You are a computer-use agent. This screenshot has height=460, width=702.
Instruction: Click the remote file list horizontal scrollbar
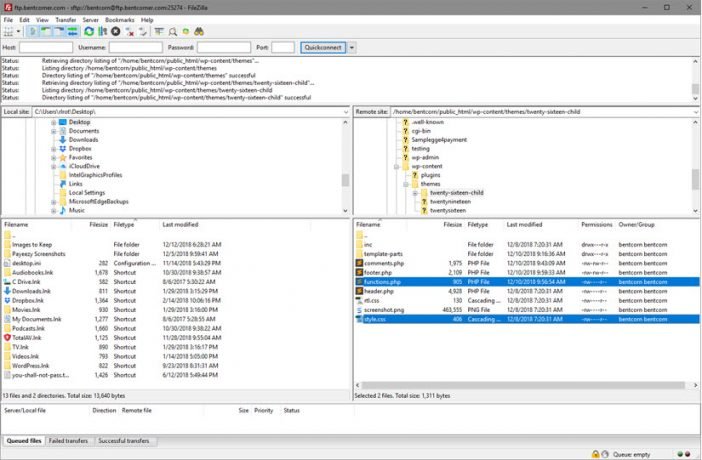click(x=523, y=385)
